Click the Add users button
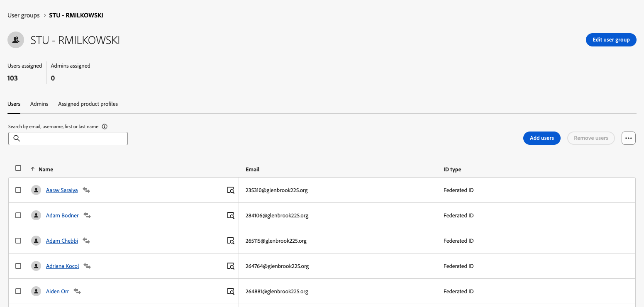 [x=542, y=138]
